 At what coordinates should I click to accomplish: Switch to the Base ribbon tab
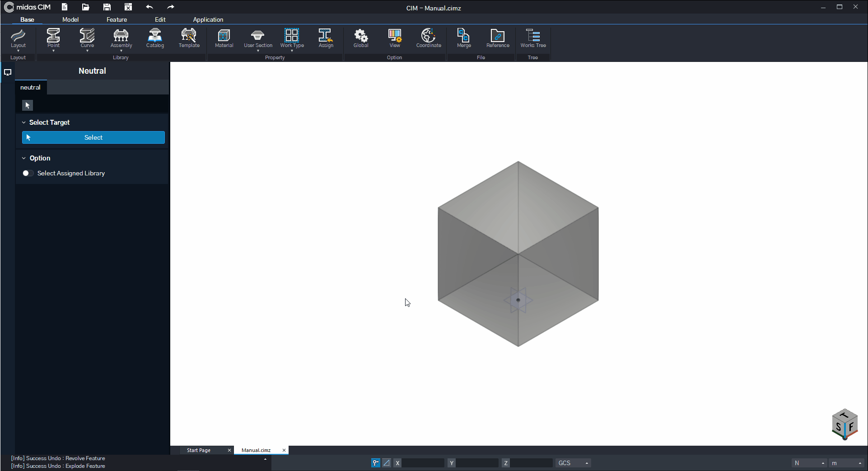tap(27, 19)
